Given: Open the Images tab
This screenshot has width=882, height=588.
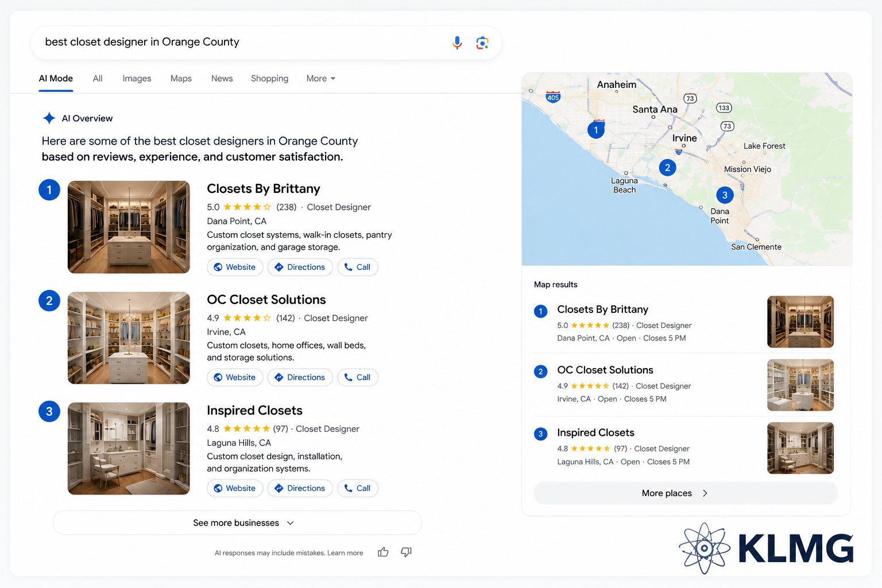Looking at the screenshot, I should pyautogui.click(x=137, y=79).
